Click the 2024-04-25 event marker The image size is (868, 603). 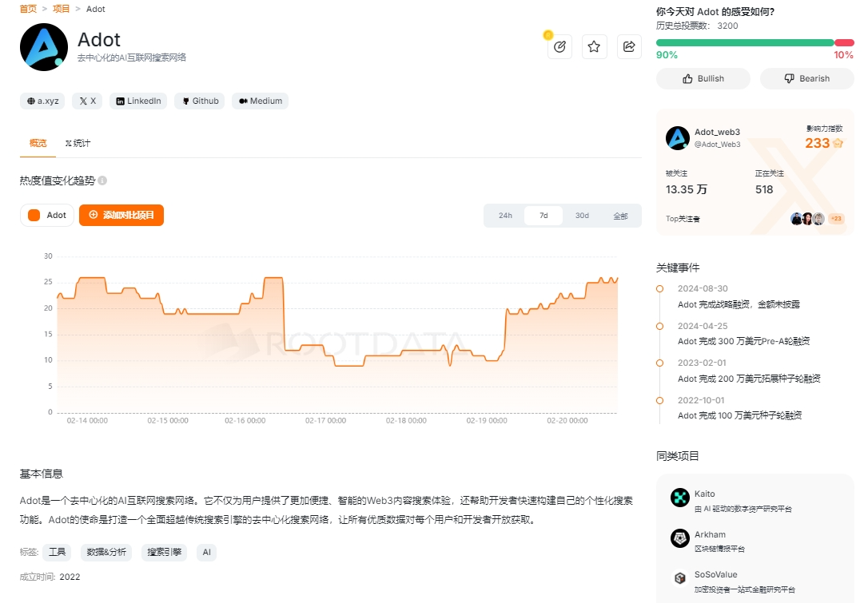(660, 327)
